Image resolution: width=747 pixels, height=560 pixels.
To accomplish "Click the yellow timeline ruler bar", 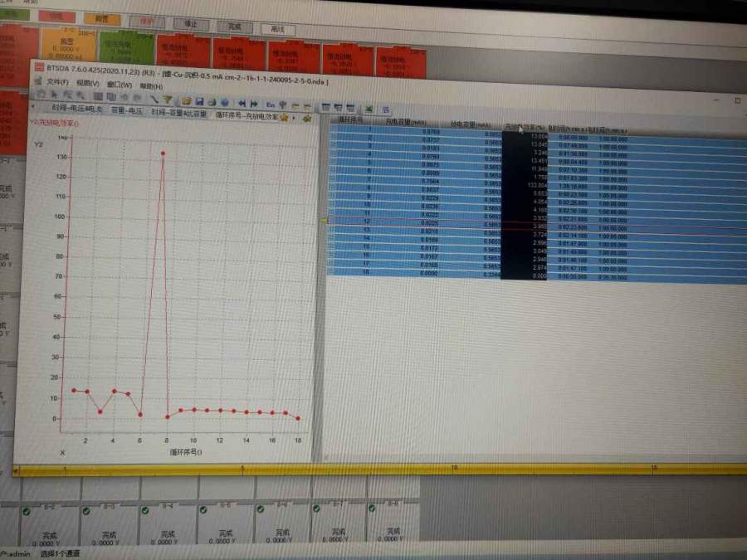I will tap(373, 470).
